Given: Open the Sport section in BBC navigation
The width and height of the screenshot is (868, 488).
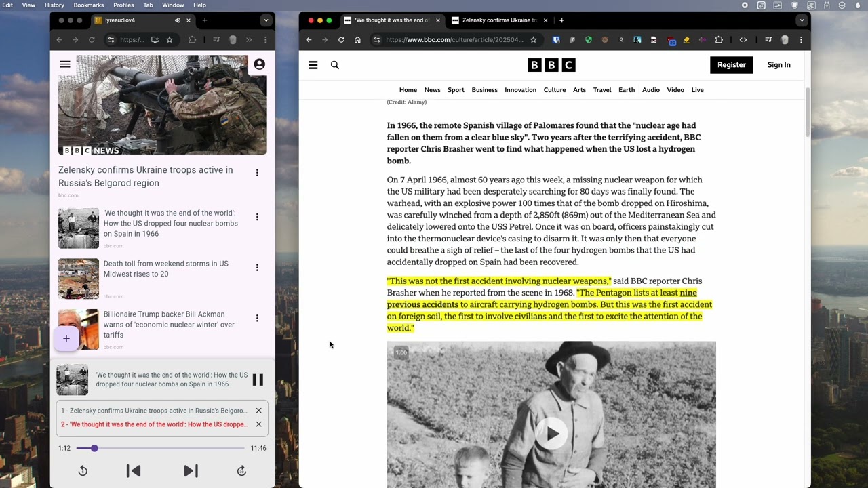Looking at the screenshot, I should point(456,90).
